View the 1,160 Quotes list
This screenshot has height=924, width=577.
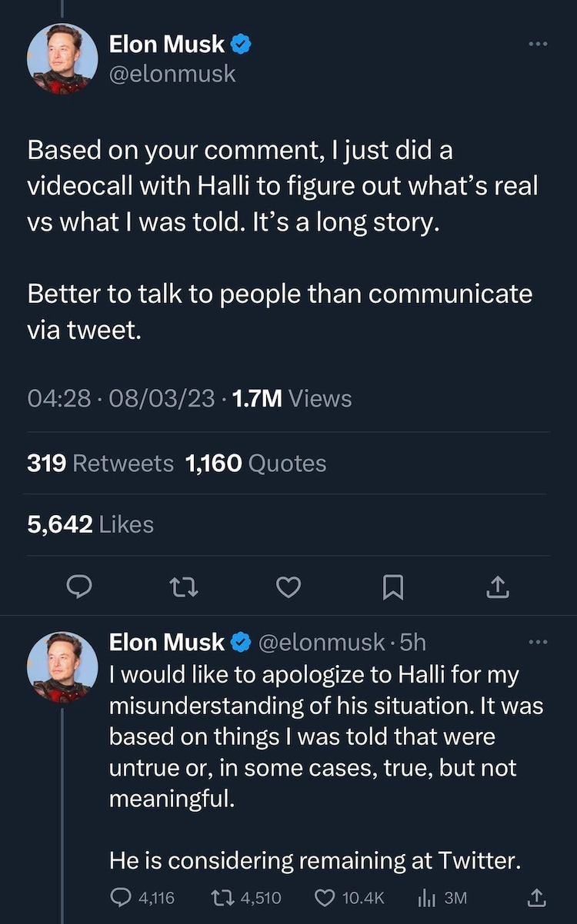click(255, 464)
